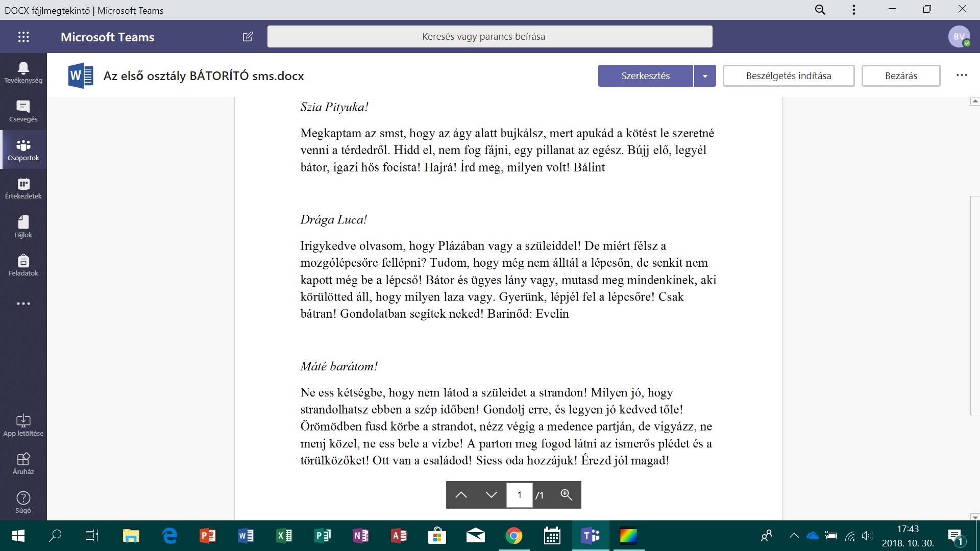Image resolution: width=980 pixels, height=551 pixels.
Task: Open Áruház store icon
Action: tap(23, 464)
